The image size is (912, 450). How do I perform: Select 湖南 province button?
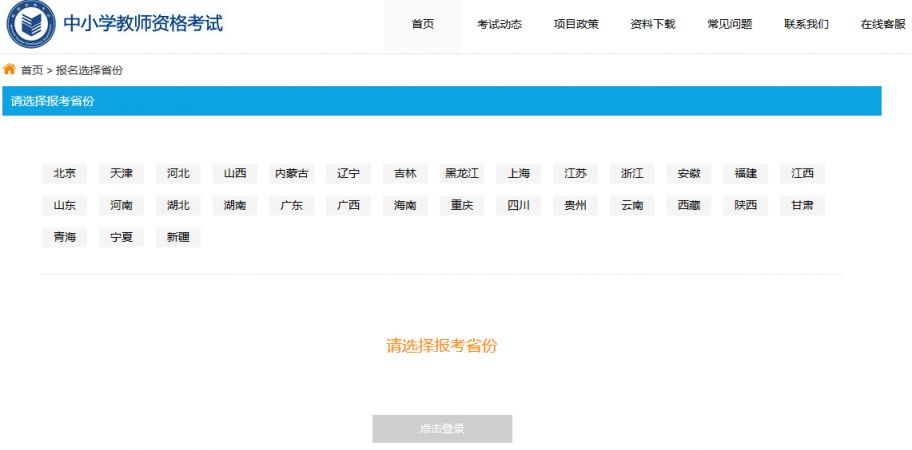pyautogui.click(x=235, y=205)
